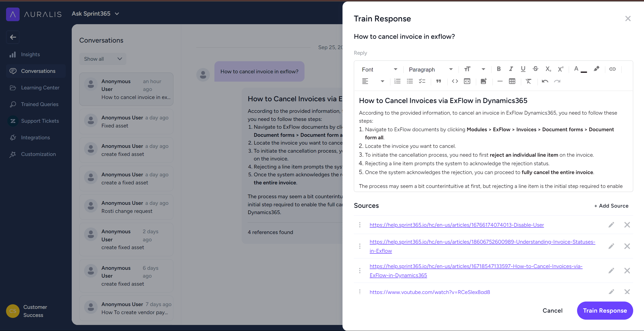Edit the Disable-User source link
Viewport: 644px width, 331px height.
click(611, 225)
